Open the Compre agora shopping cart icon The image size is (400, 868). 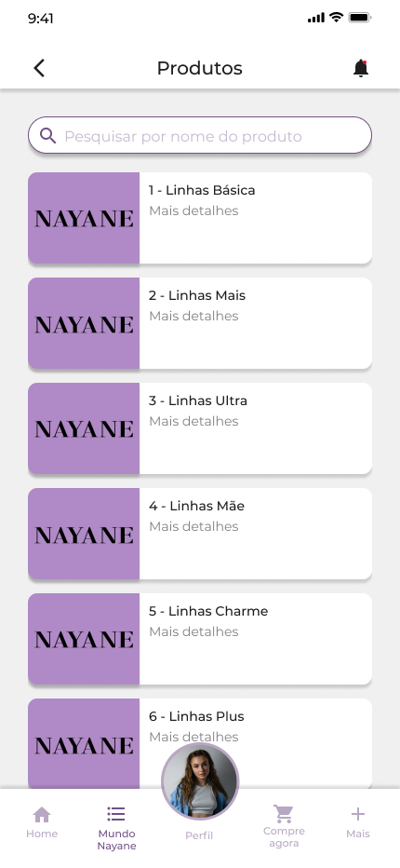[x=284, y=814]
